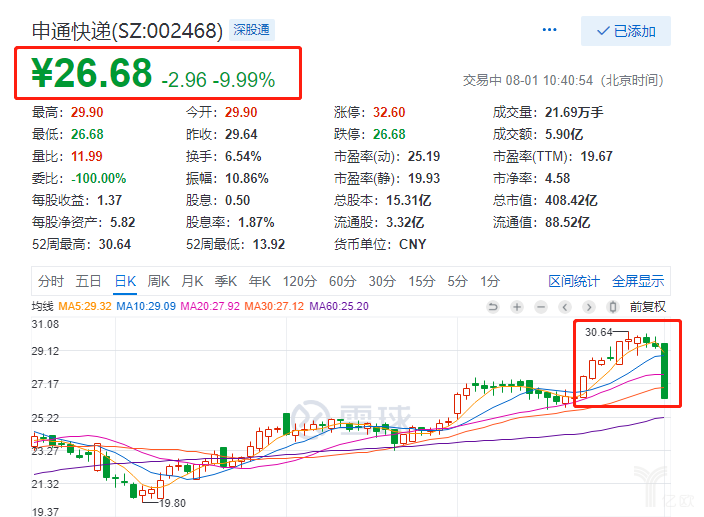The image size is (704, 517).
Task: Switch to the 5分 interval tab
Action: 458,281
